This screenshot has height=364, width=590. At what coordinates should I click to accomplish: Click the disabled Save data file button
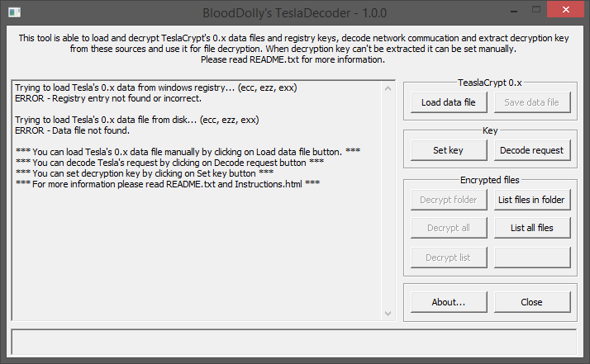pos(531,102)
